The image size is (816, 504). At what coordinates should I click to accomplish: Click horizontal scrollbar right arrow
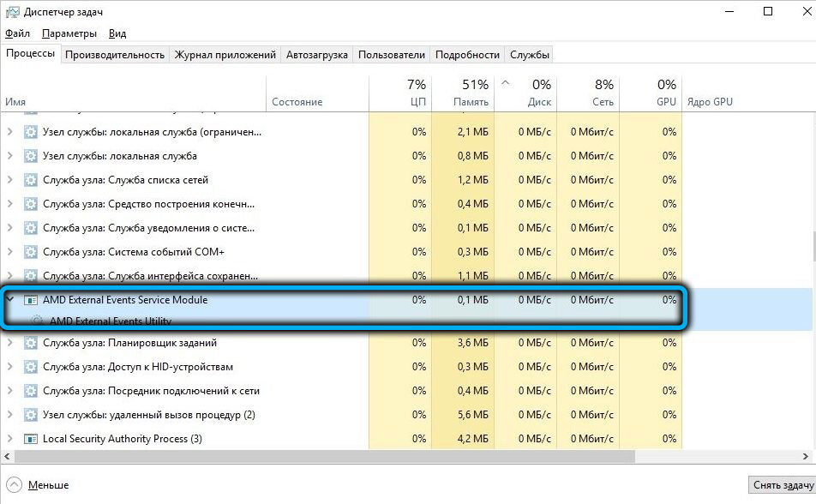[806, 456]
